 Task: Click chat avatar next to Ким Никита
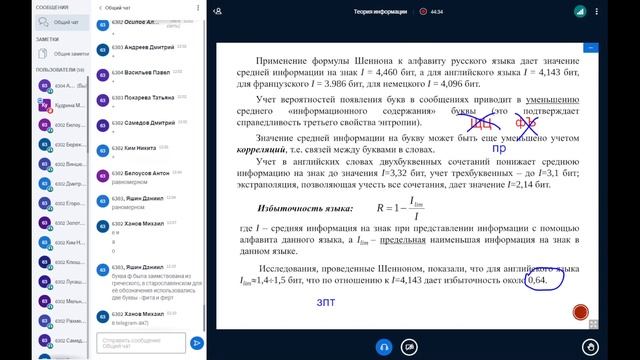click(x=102, y=151)
